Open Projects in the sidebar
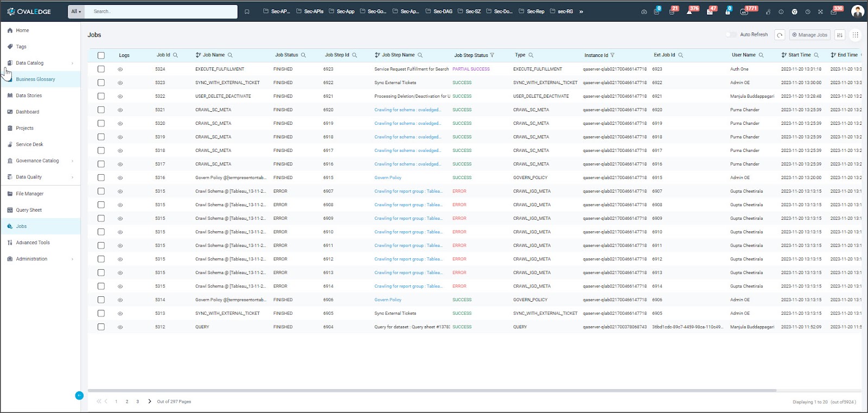Screen dimensions: 868x413 24,128
